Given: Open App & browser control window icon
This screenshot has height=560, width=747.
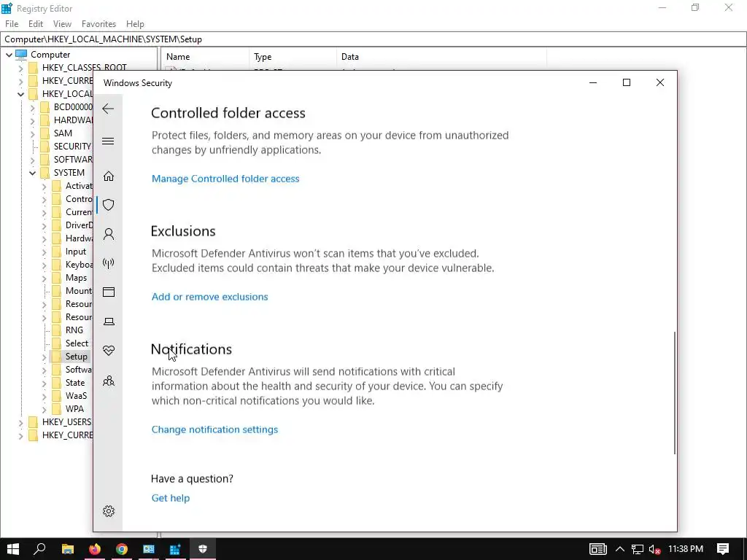Looking at the screenshot, I should coord(109,292).
